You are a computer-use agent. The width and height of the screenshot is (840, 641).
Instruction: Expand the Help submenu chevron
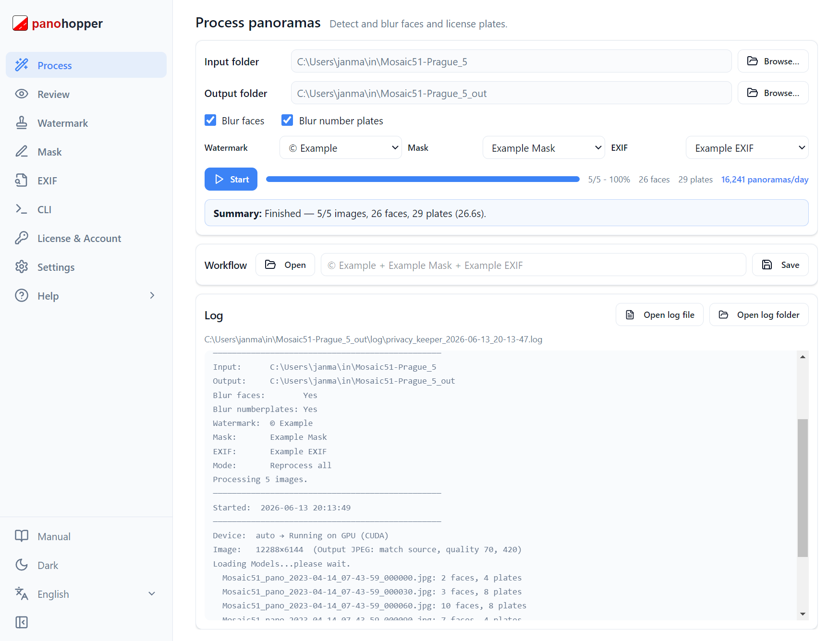(x=152, y=295)
